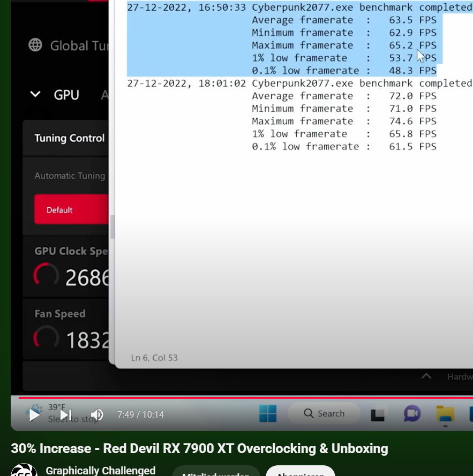Viewport: 473px width, 476px height.
Task: Click the 18:01:02 benchmark completed line
Action: click(x=300, y=83)
